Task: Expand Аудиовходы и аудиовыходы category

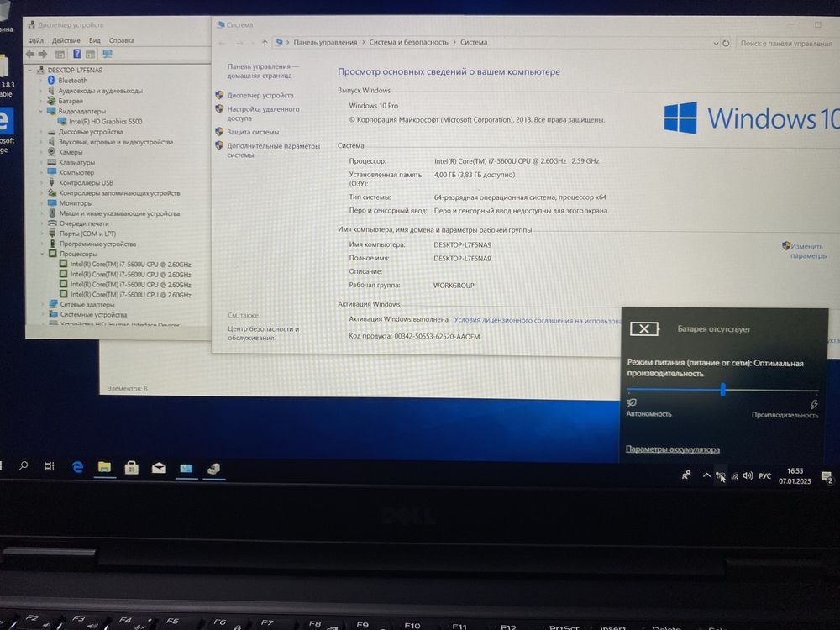Action: (41, 91)
